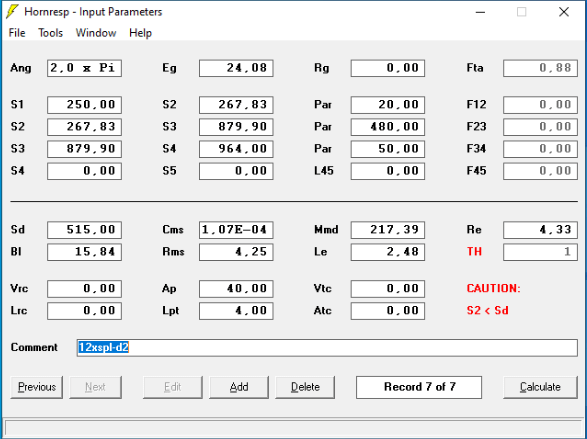The width and height of the screenshot is (587, 439).
Task: Select the S4 field showing 964,00
Action: pyautogui.click(x=236, y=149)
